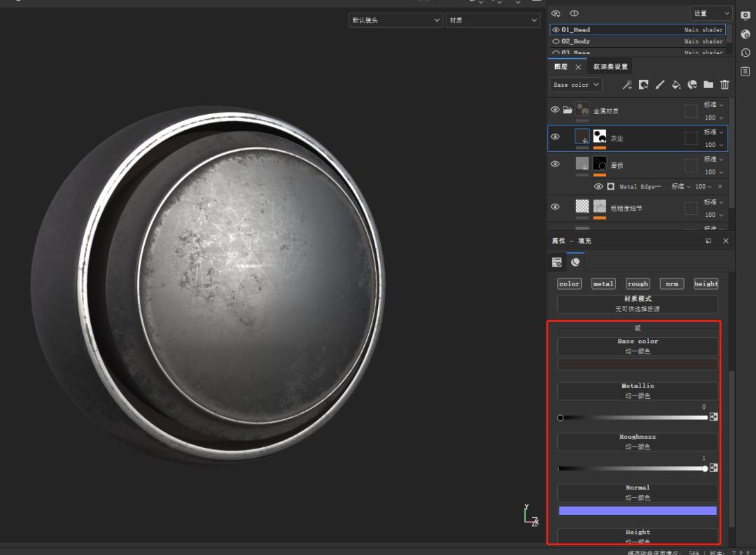Hide the 磨损 layer

point(555,164)
